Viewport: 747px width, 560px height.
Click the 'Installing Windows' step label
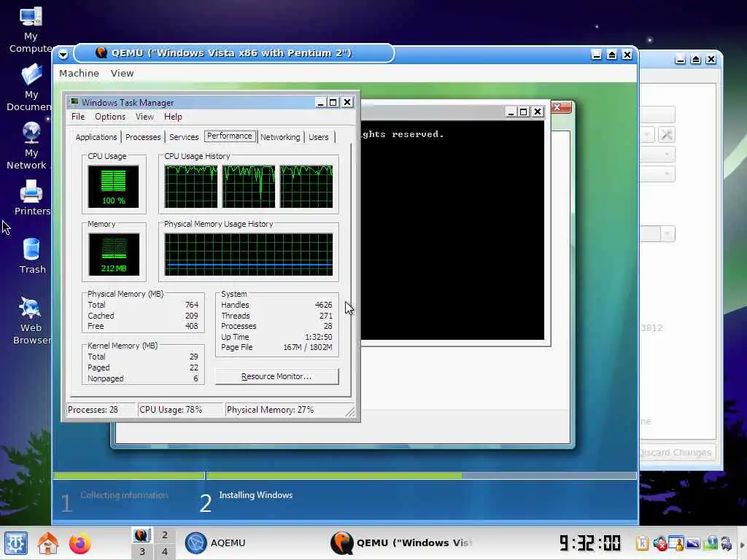[256, 495]
